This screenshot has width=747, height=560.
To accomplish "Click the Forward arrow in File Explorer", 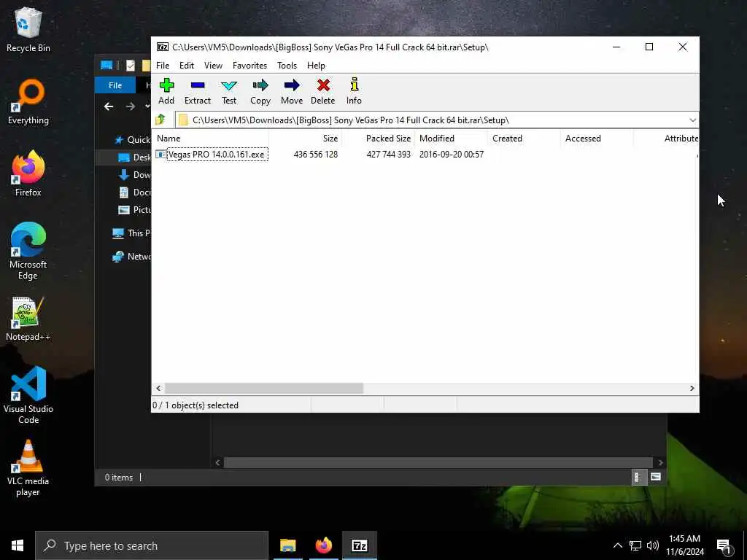I will [x=130, y=106].
